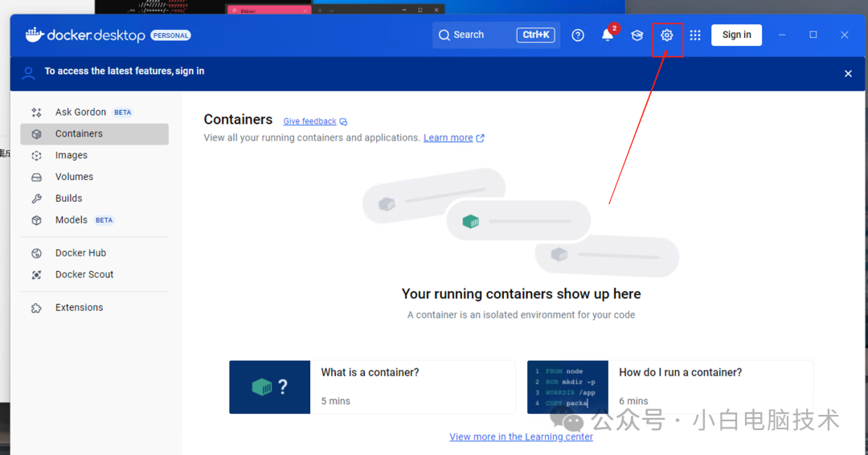The width and height of the screenshot is (868, 455).
Task: Open the notifications bell
Action: coord(608,35)
